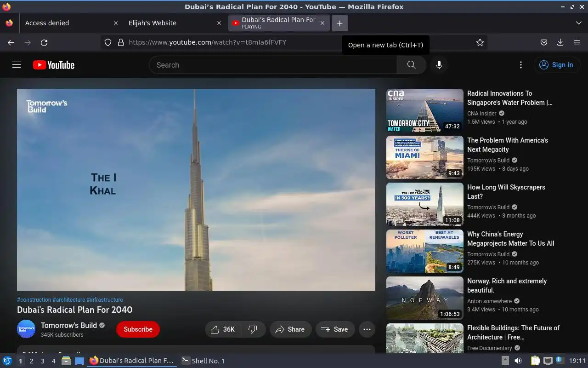Screen dimensions: 588x368
Task: Reload the page
Action: 44,42
